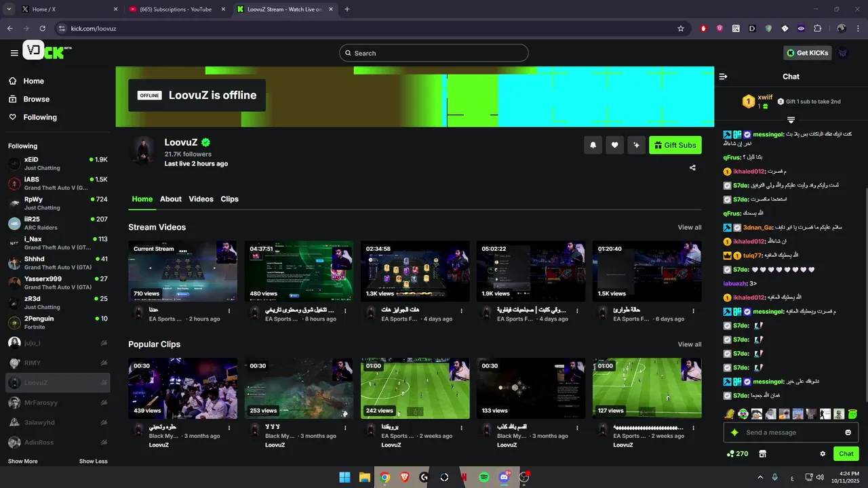This screenshot has width=868, height=488.
Task: Open File Explorer from the taskbar
Action: coord(364,477)
